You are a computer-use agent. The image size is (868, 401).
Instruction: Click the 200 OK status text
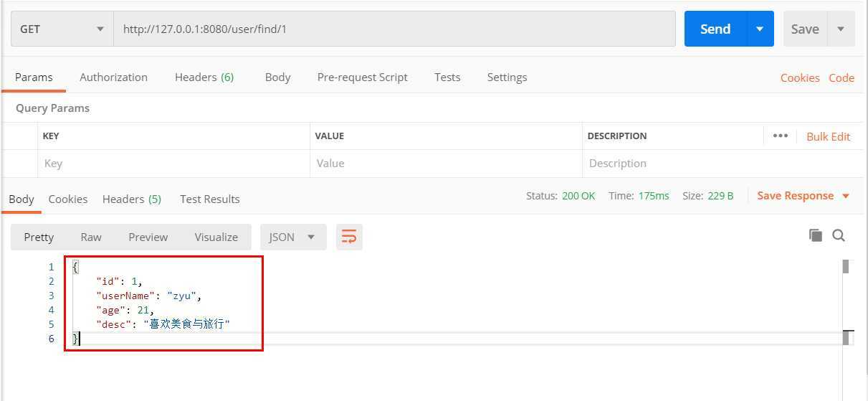click(x=578, y=196)
